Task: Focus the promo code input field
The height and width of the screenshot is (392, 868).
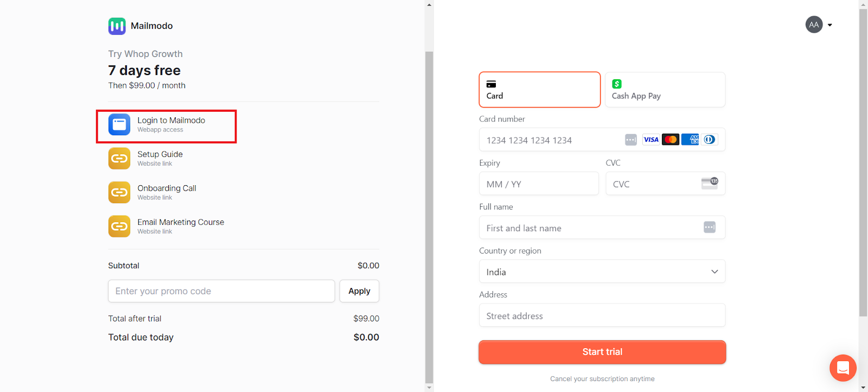Action: click(x=221, y=291)
